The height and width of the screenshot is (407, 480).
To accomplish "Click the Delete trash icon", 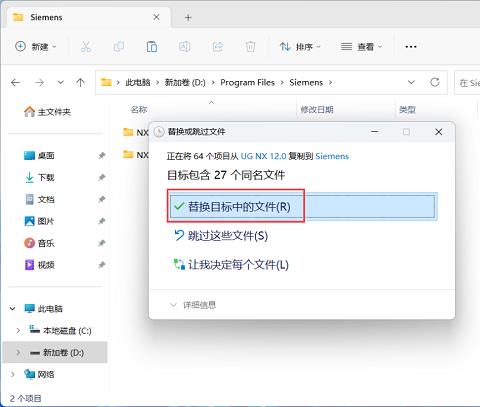I will (250, 47).
